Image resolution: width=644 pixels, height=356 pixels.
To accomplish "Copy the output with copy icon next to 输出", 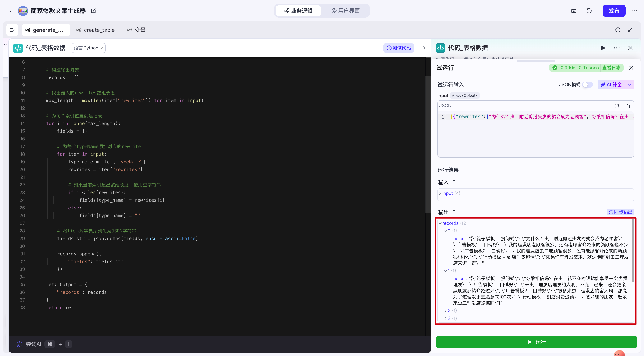I will pyautogui.click(x=453, y=212).
